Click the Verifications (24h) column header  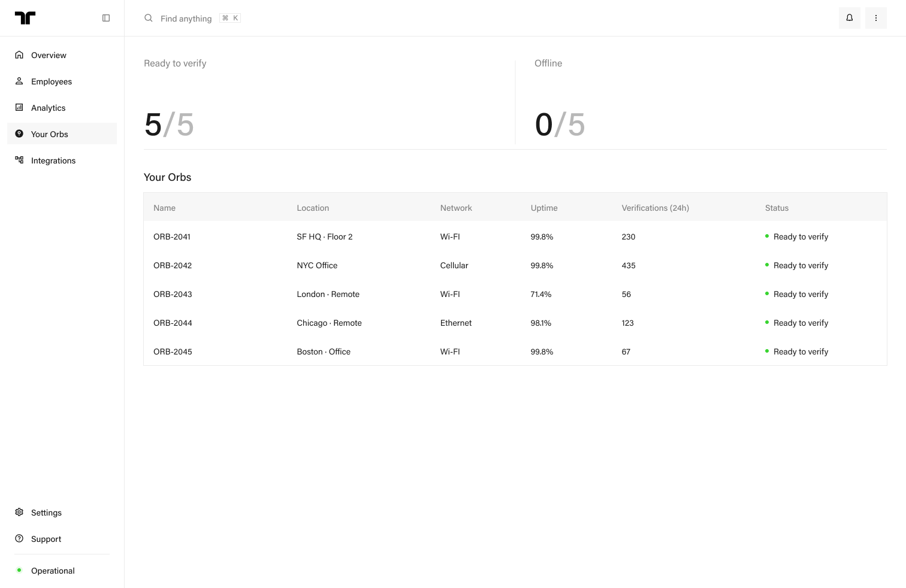click(655, 208)
